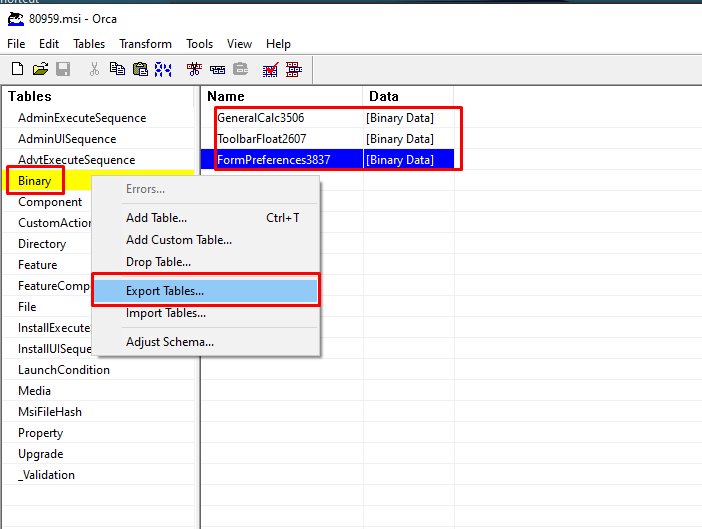Click the Find binoculars toolbar icon

[163, 69]
